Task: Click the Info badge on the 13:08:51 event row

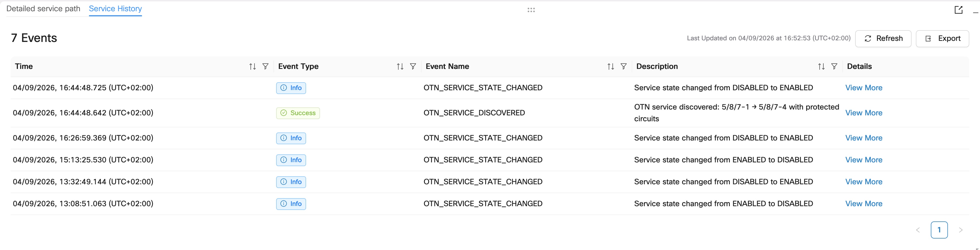Action: pyautogui.click(x=291, y=204)
